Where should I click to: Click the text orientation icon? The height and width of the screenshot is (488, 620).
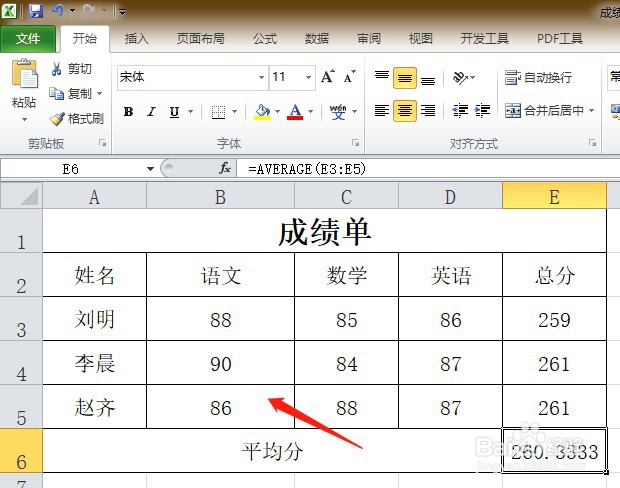coord(460,78)
